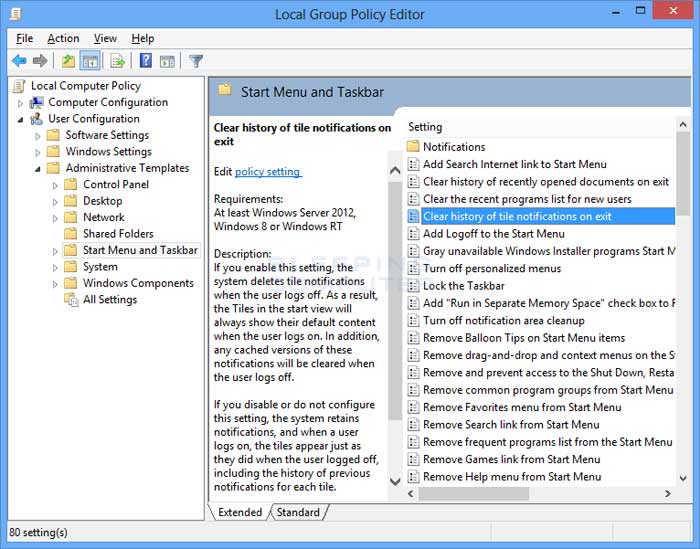Click the description pane scroll down arrow

(x=395, y=481)
